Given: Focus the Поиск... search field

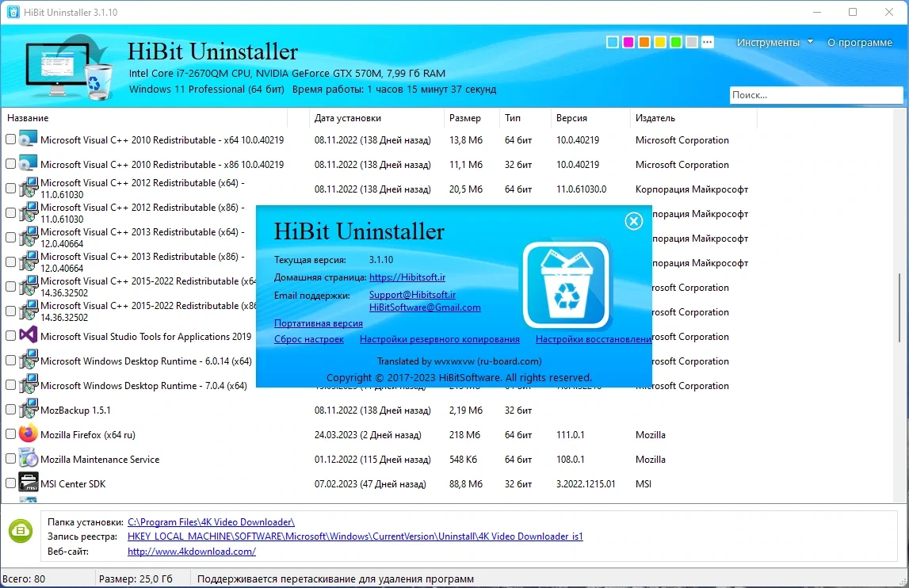Looking at the screenshot, I should pyautogui.click(x=816, y=95).
